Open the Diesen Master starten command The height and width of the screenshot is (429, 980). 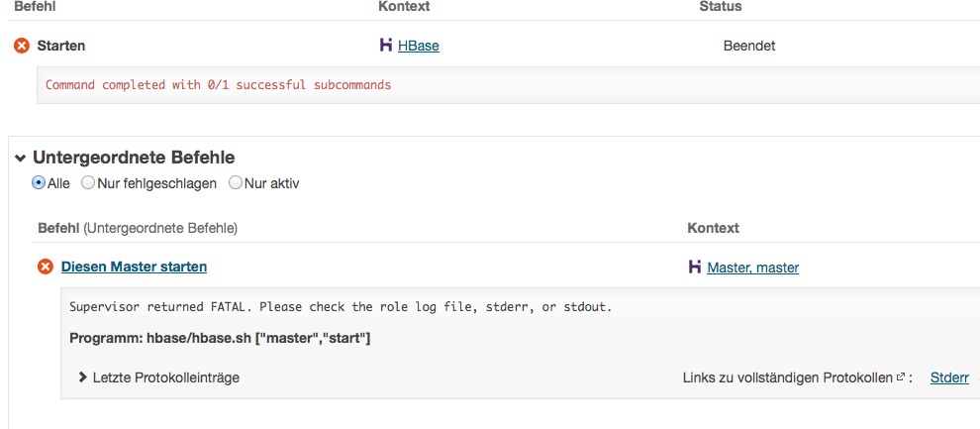tap(134, 267)
